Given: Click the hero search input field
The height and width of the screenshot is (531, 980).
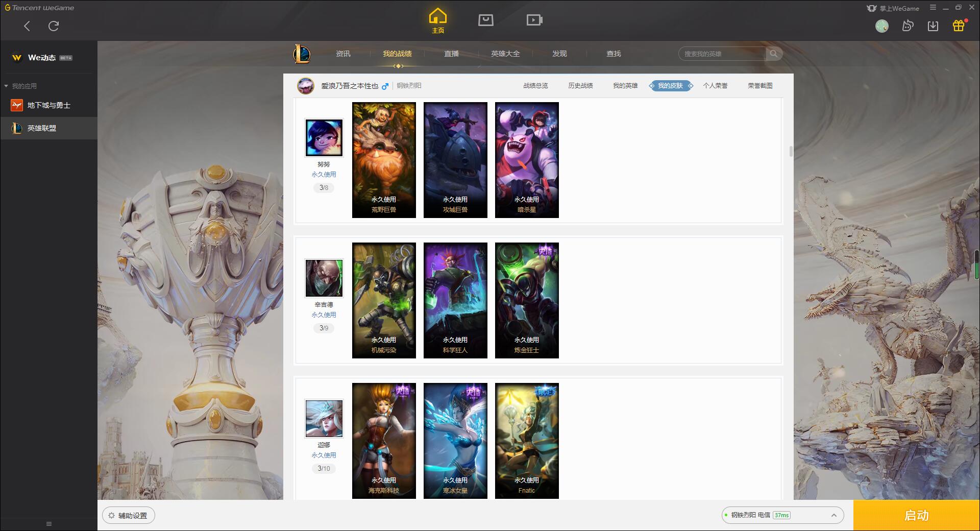Looking at the screenshot, I should pos(722,54).
